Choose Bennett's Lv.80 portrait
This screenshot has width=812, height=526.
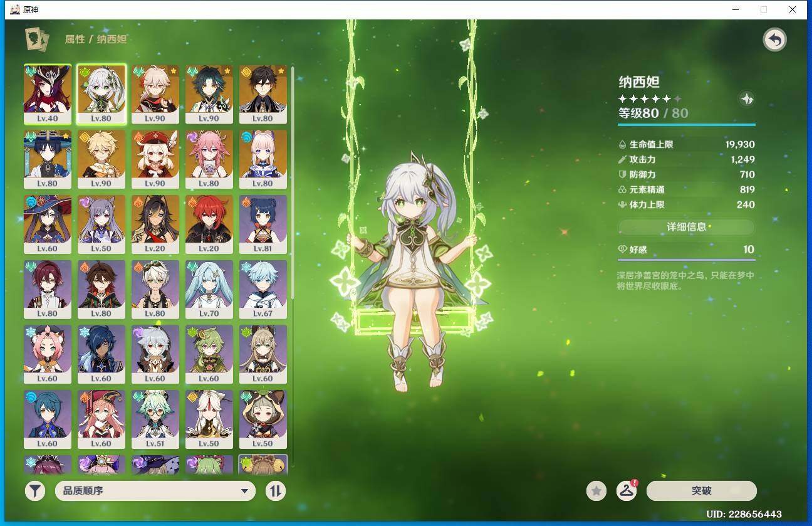tap(155, 290)
